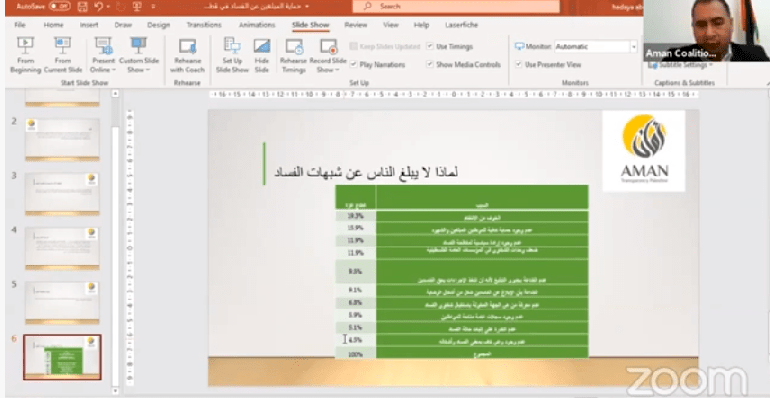Open the Monitor Automatic dropdown
The height and width of the screenshot is (398, 770).
633,47
